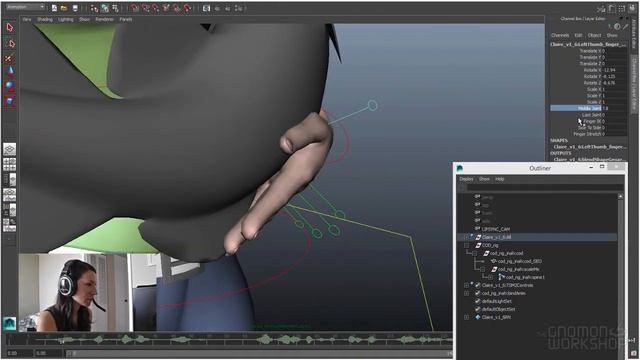Open the viewport Shading menu
Image resolution: width=640 pixels, height=360 pixels.
coord(45,19)
